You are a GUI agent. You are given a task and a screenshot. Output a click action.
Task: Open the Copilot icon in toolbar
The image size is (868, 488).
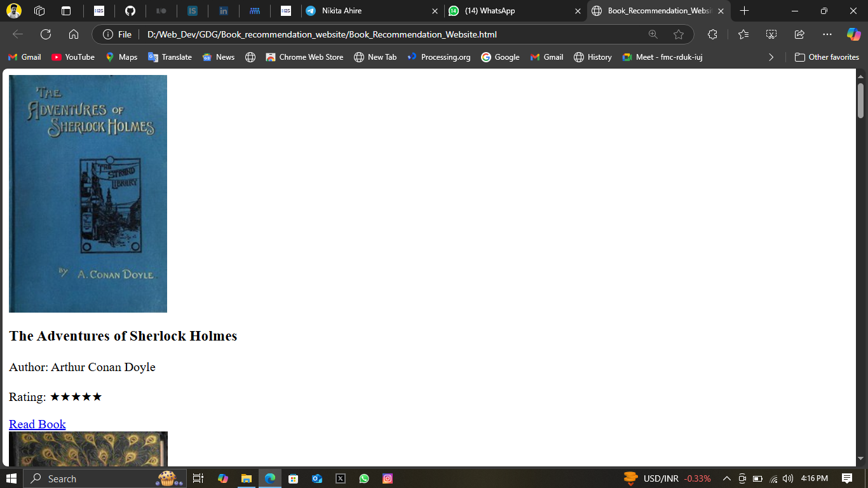click(x=853, y=34)
